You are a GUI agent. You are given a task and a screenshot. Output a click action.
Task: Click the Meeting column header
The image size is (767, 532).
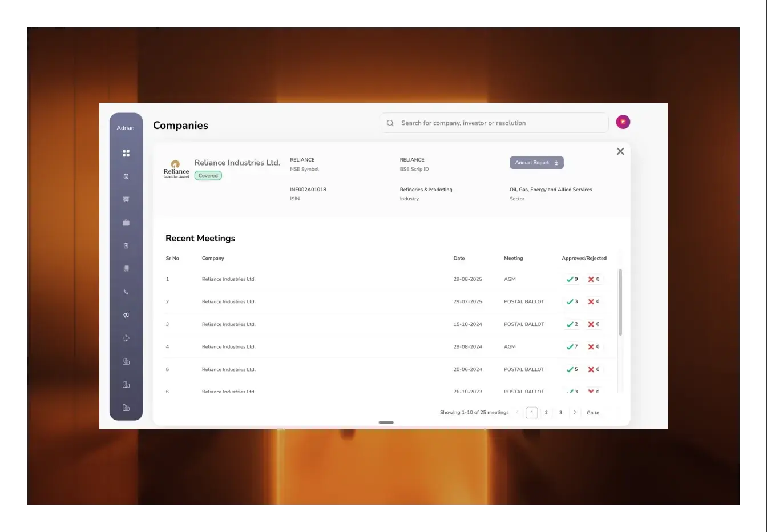click(x=514, y=259)
